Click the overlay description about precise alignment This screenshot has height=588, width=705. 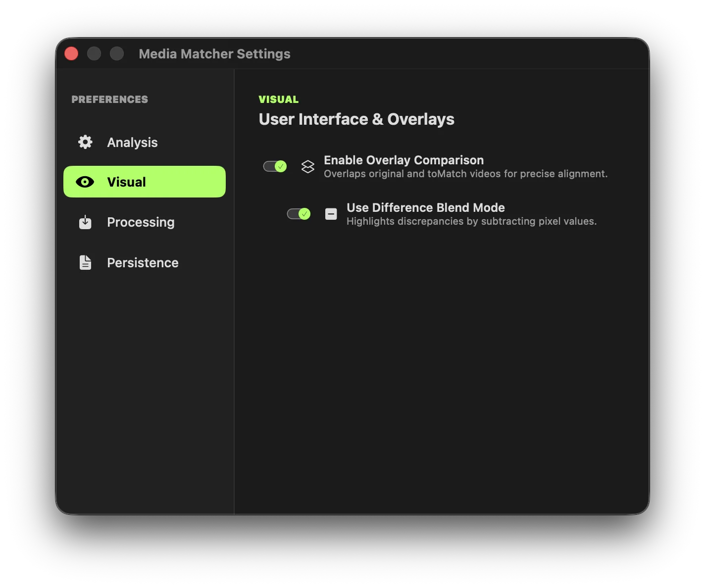[465, 174]
